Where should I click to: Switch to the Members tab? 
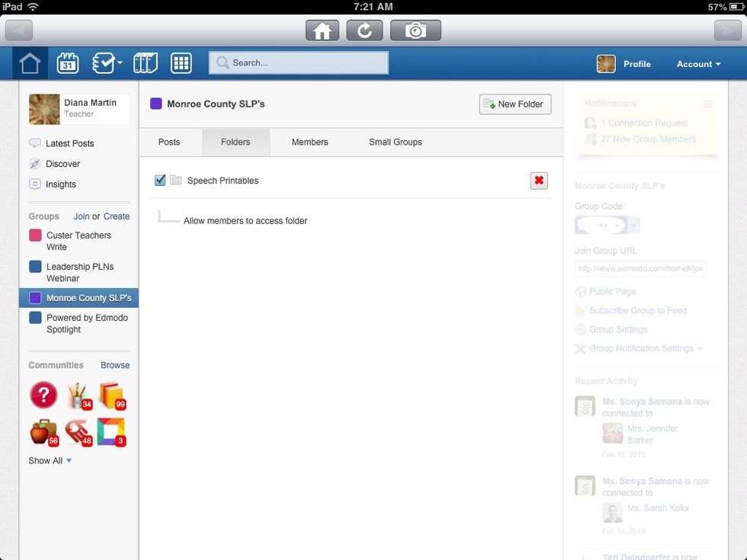tap(309, 142)
